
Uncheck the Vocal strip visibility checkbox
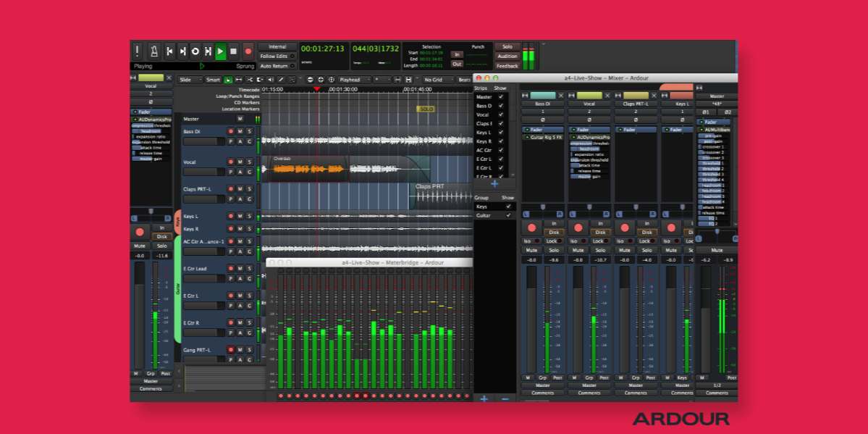(x=500, y=114)
